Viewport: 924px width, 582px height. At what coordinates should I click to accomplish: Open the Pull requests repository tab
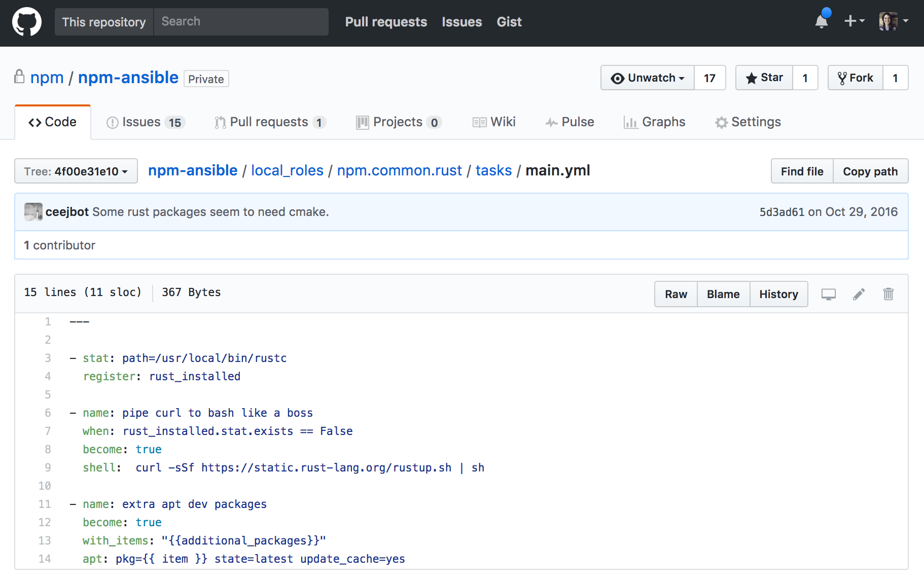[270, 122]
